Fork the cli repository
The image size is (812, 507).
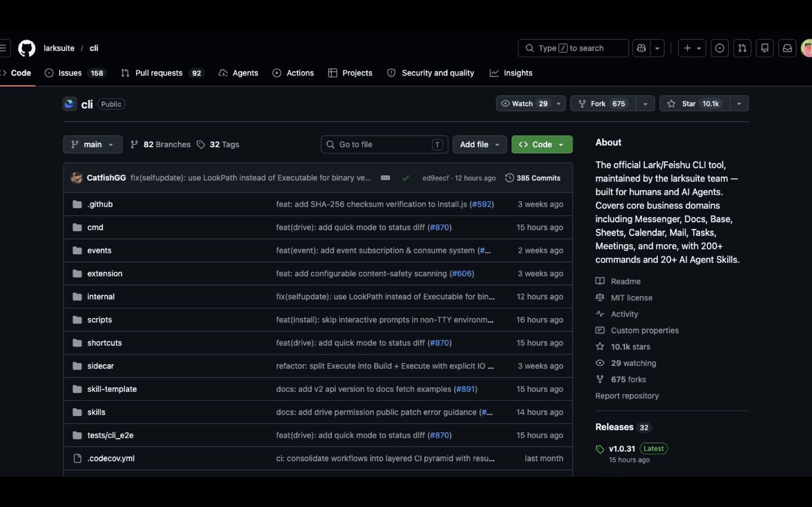(x=603, y=104)
